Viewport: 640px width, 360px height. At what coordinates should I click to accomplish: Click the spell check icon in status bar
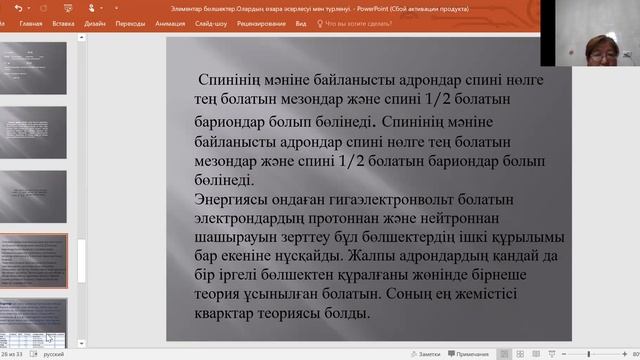coord(33,354)
